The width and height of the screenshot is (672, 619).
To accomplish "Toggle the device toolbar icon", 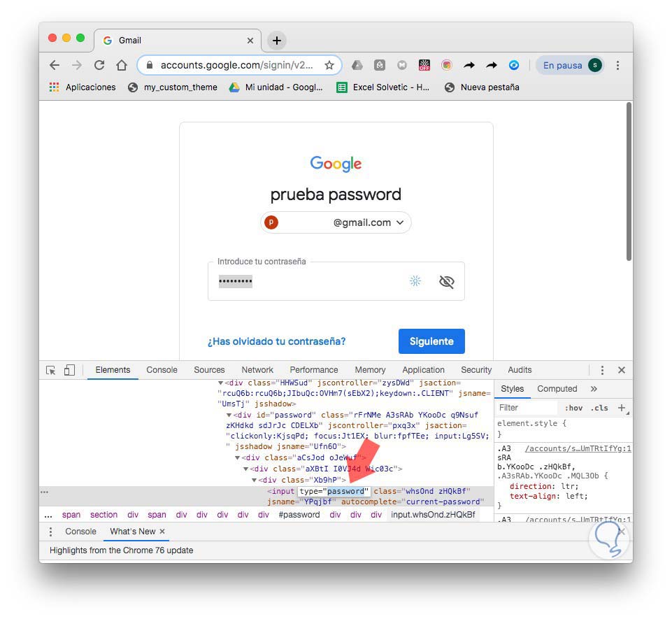I will [69, 370].
